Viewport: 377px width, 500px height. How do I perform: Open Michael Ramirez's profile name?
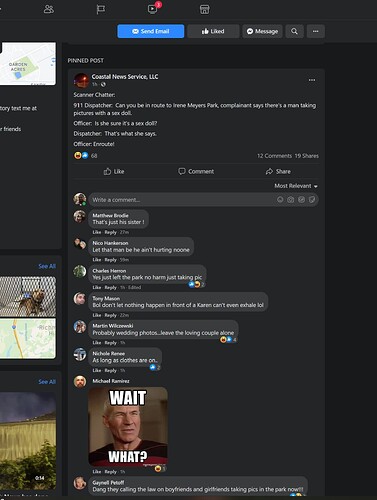111,381
